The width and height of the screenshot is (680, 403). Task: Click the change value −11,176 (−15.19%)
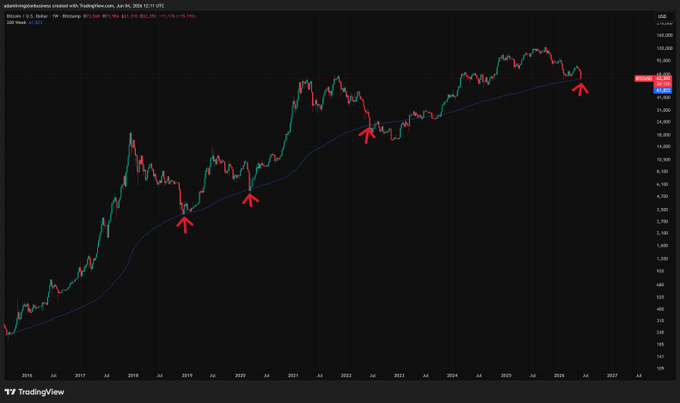pos(178,16)
